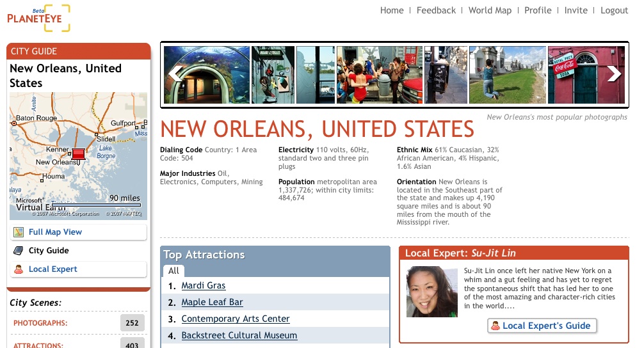The height and width of the screenshot is (348, 644).
Task: Click the Top Attractions heading
Action: pyautogui.click(x=204, y=255)
